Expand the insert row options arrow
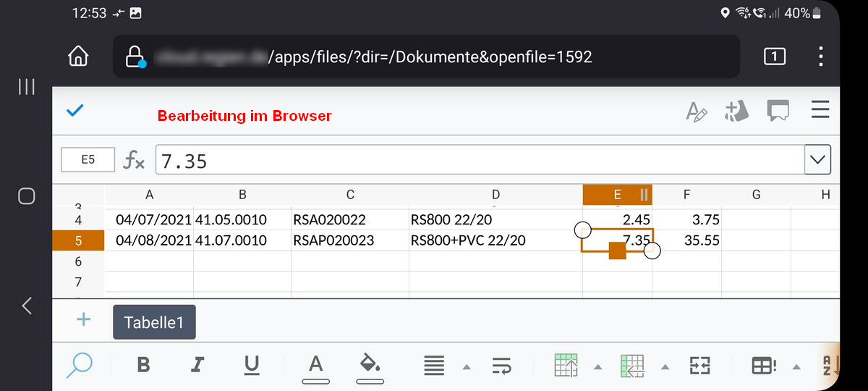868x391 pixels. tap(598, 367)
